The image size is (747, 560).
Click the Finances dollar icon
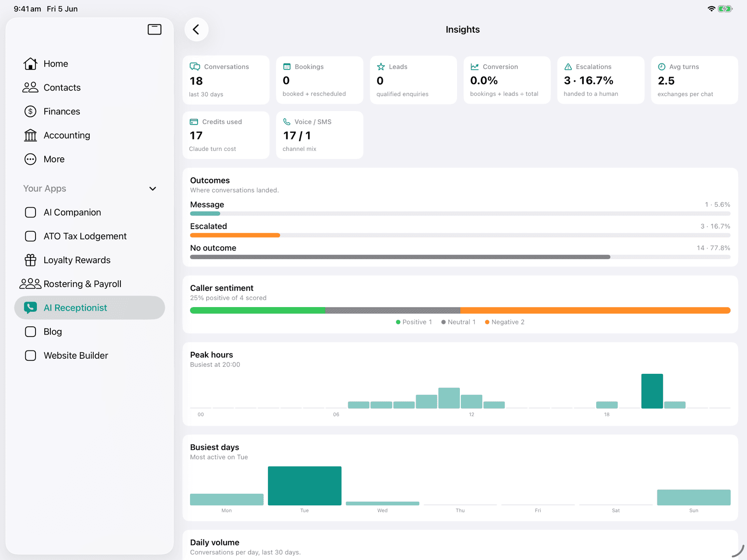click(x=30, y=111)
